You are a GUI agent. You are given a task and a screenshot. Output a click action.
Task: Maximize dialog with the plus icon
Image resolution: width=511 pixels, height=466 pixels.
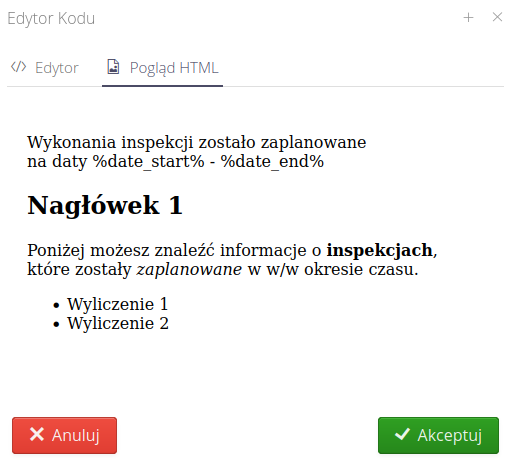point(468,17)
